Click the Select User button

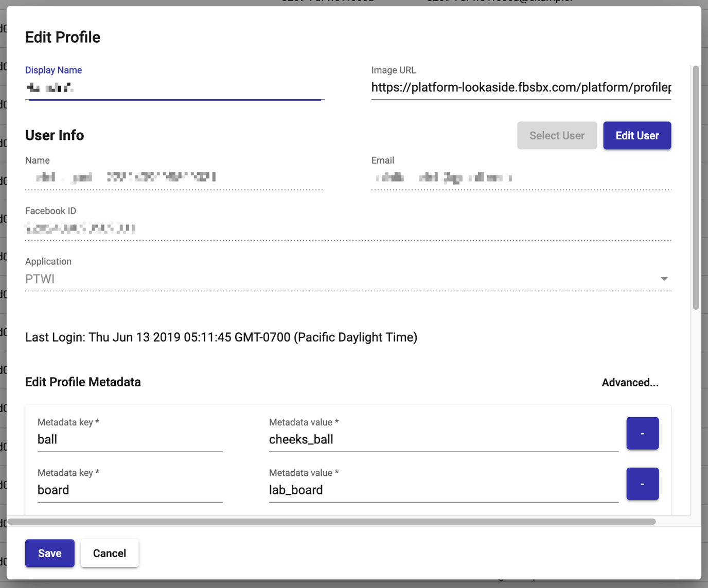pyautogui.click(x=557, y=135)
